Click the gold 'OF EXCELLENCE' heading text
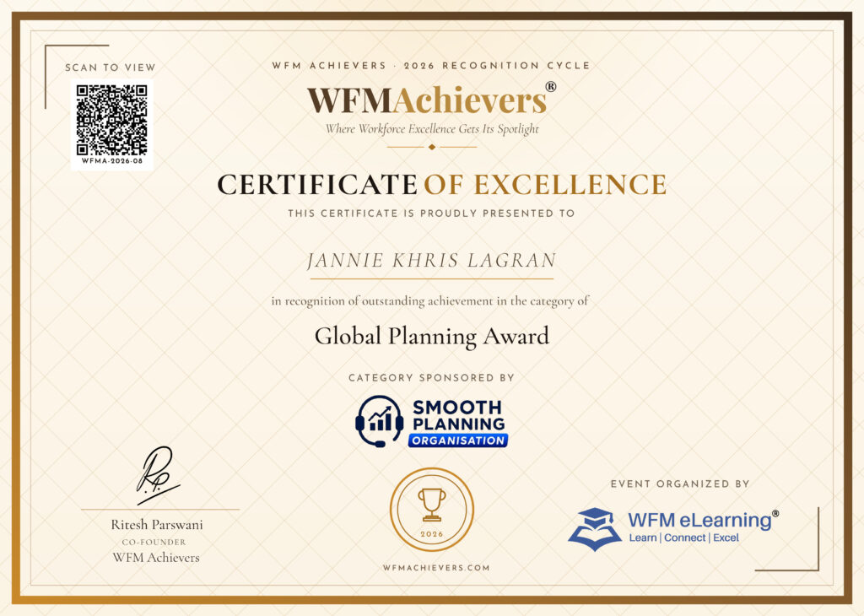Screen dimensions: 864x616 (546, 185)
